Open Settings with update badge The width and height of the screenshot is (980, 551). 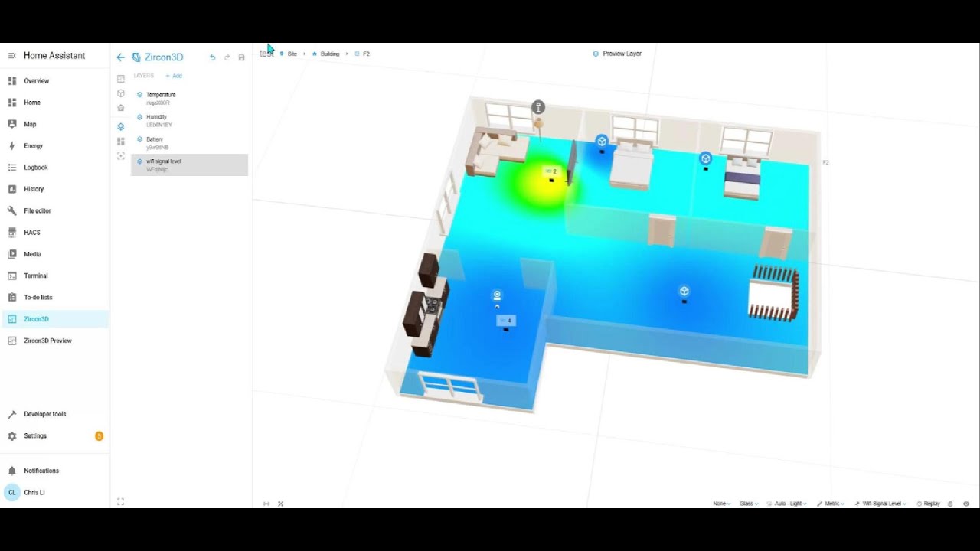54,435
